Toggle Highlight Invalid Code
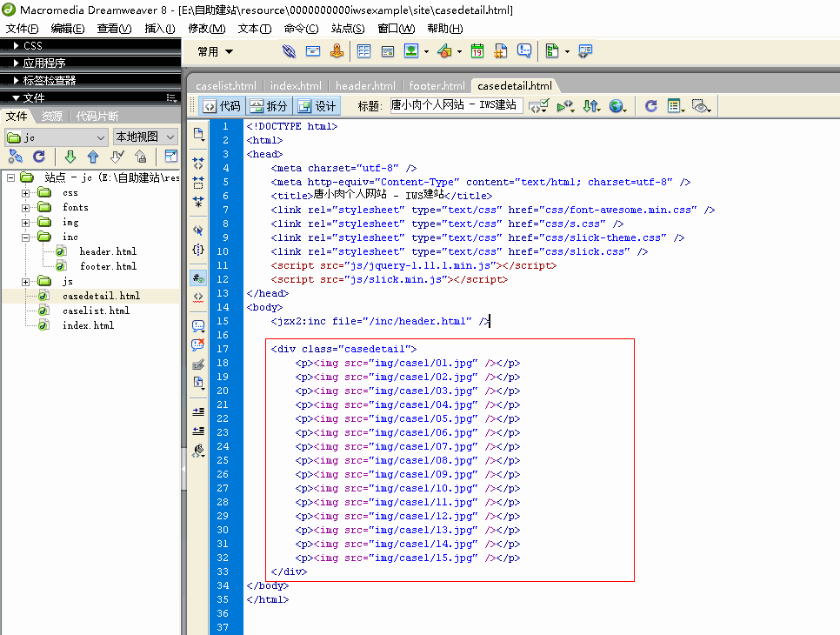This screenshot has width=840, height=635. tap(198, 297)
